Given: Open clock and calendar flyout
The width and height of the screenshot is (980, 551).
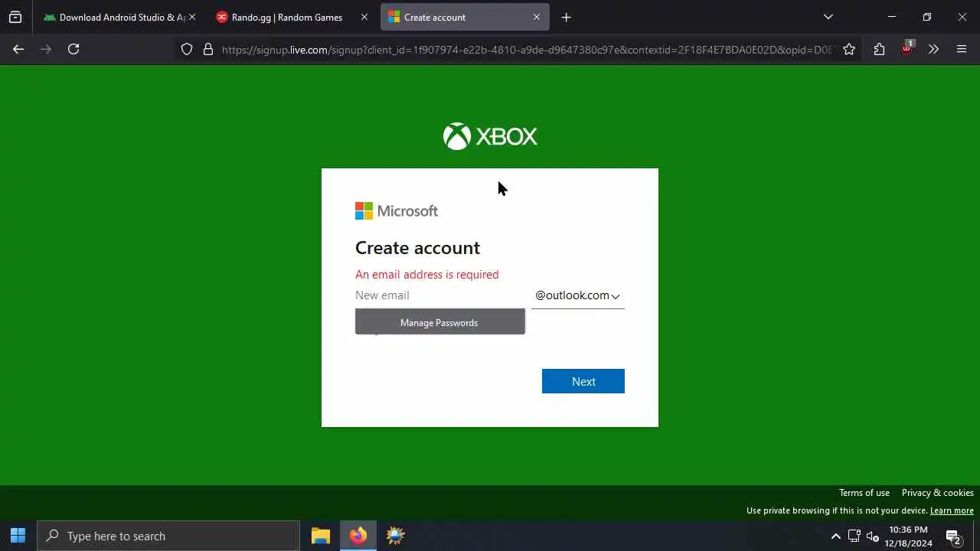Looking at the screenshot, I should (909, 536).
